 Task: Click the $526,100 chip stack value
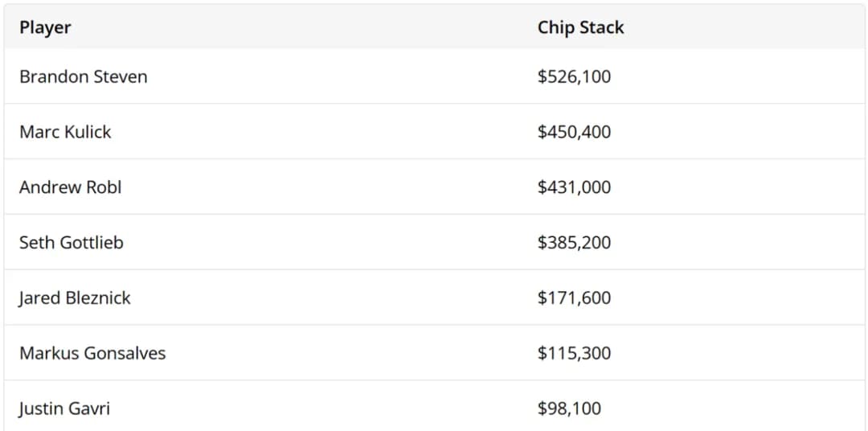pyautogui.click(x=574, y=76)
